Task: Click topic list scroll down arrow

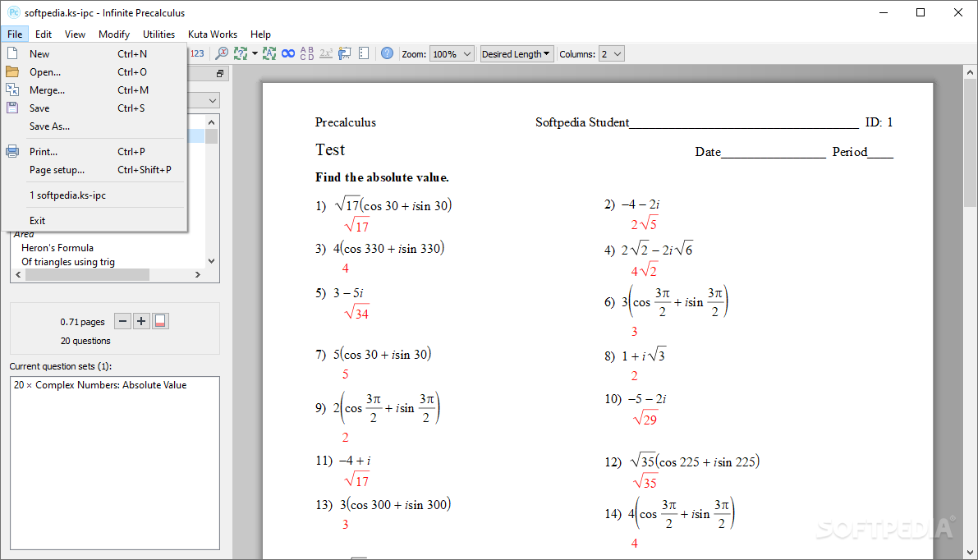Action: [211, 261]
